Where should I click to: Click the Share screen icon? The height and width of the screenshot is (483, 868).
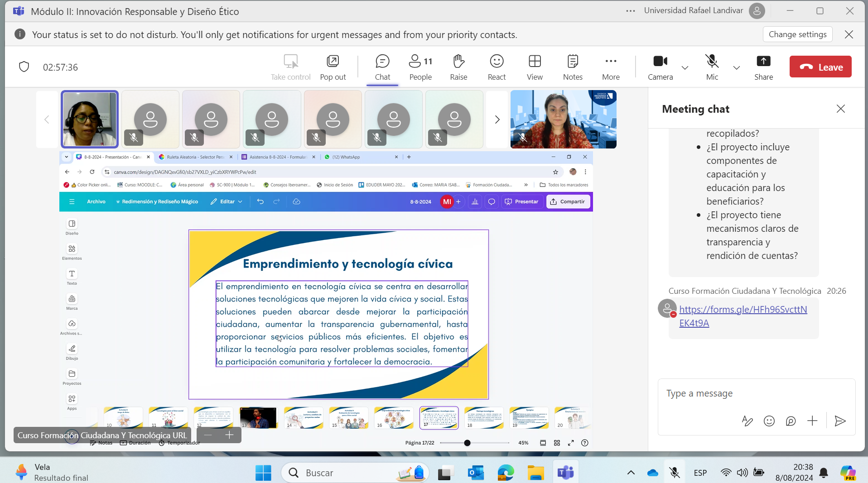coord(763,67)
